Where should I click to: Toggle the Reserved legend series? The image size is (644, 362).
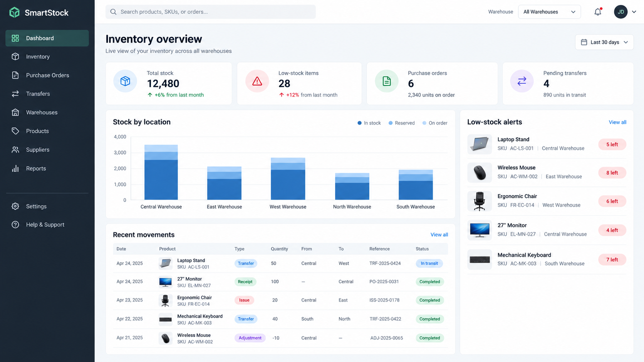[x=401, y=123]
